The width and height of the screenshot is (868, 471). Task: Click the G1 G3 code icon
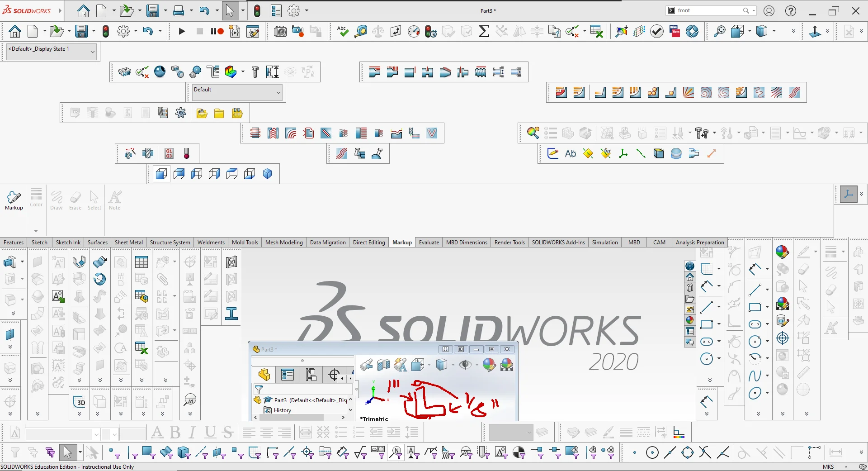(169, 154)
